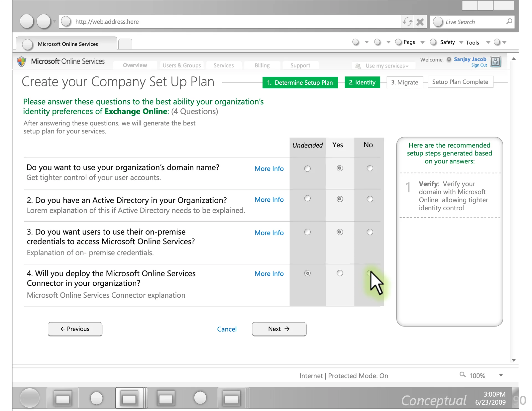Image resolution: width=532 pixels, height=411 pixels.
Task: Click the 3. Migrate step
Action: (405, 82)
